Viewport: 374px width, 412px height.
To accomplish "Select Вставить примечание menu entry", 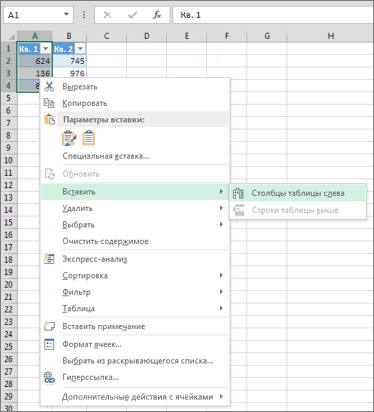I will coord(135,326).
